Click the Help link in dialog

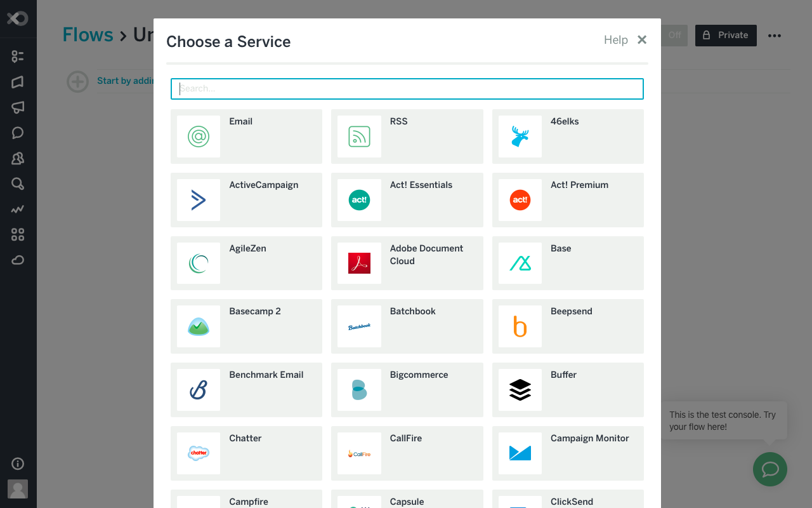615,40
